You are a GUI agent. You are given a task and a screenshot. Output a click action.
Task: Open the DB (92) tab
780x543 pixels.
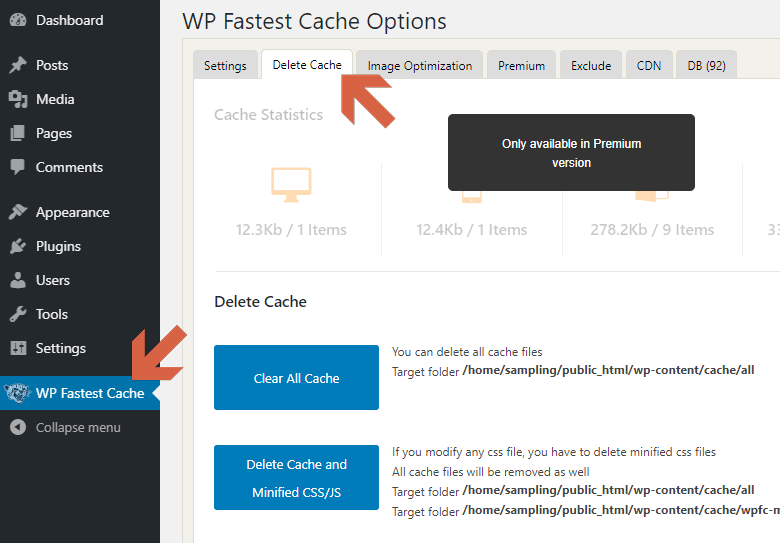pyautogui.click(x=706, y=65)
